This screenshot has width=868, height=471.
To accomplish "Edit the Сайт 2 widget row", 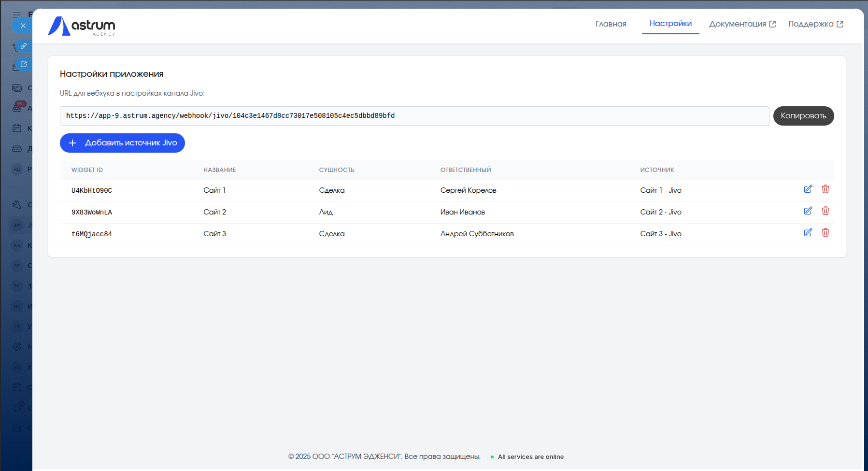I will [808, 211].
